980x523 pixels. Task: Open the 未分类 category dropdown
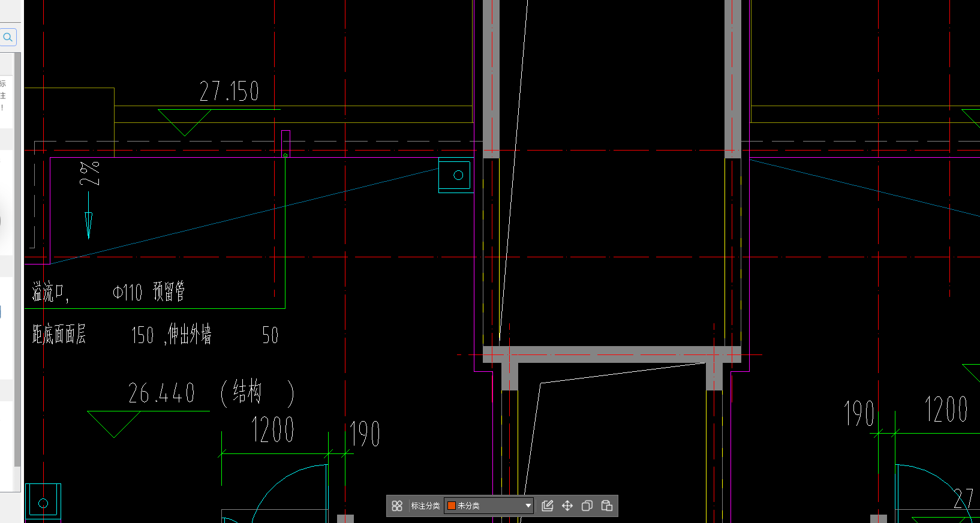click(489, 506)
